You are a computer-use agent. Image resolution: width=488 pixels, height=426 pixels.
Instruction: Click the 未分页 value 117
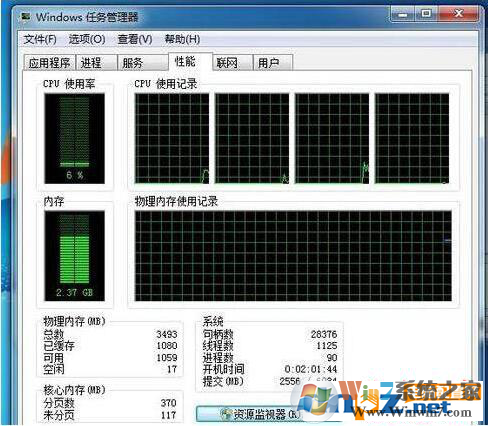pos(168,415)
